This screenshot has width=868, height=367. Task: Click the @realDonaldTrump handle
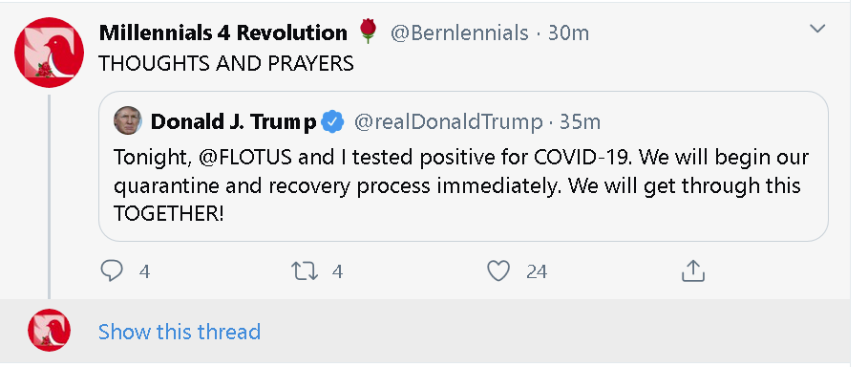point(449,122)
